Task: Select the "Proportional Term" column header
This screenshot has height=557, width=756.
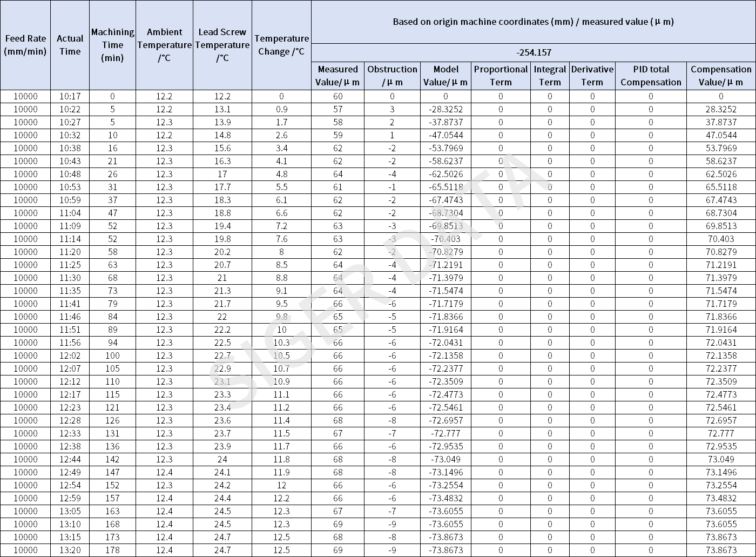Action: (x=501, y=76)
